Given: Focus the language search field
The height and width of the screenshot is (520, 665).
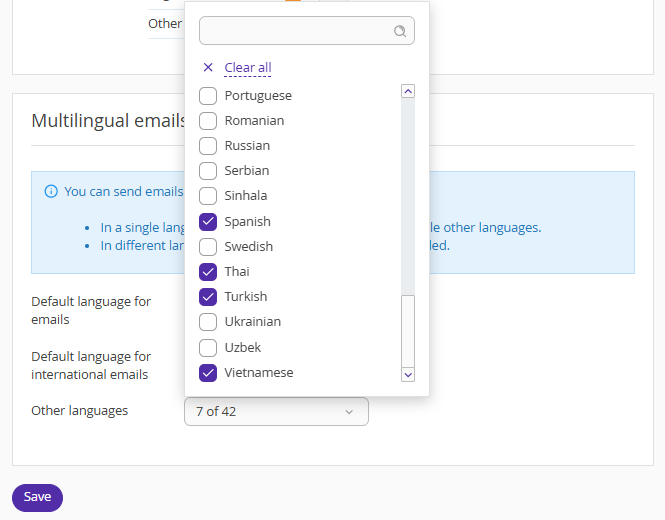Looking at the screenshot, I should (295, 31).
